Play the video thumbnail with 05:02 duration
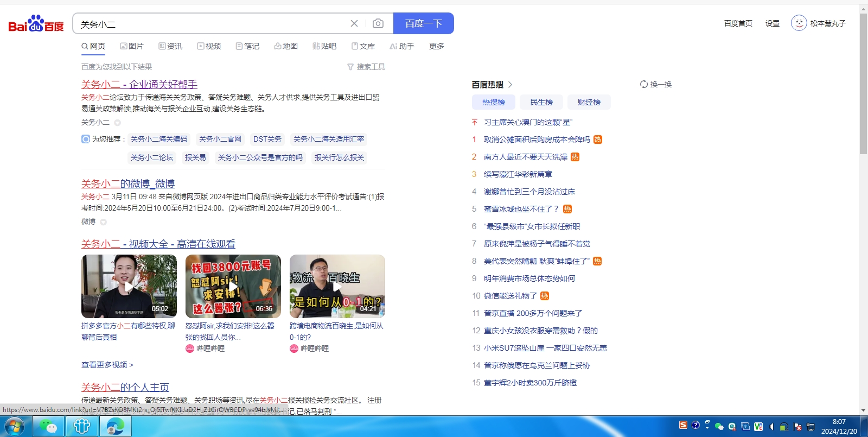 pyautogui.click(x=129, y=286)
